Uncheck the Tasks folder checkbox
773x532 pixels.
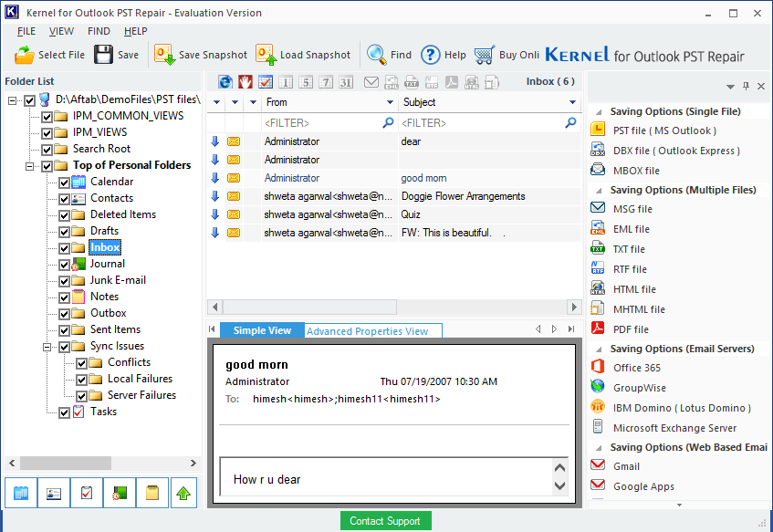(64, 412)
